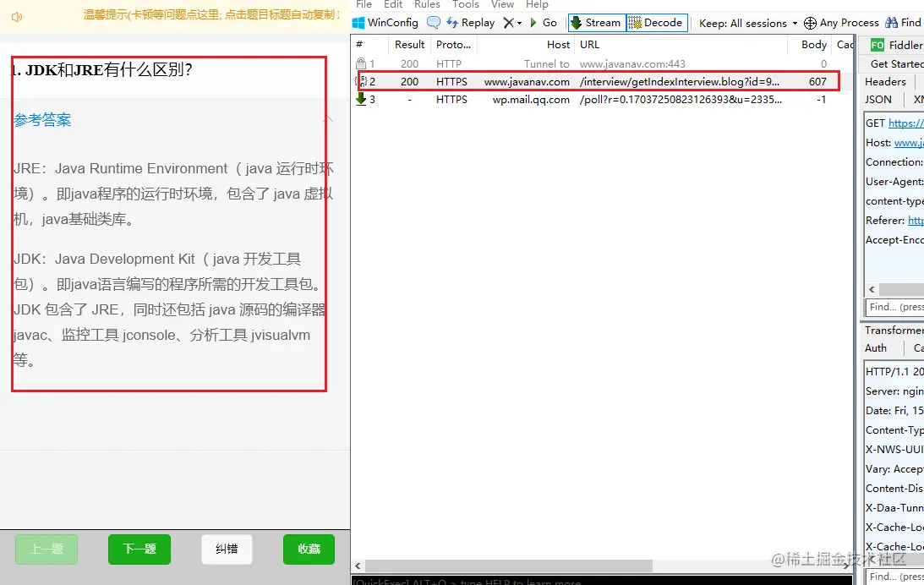Screen dimensions: 924x585
Task: Click the JSON icon of session 2
Action: pyautogui.click(x=362, y=81)
